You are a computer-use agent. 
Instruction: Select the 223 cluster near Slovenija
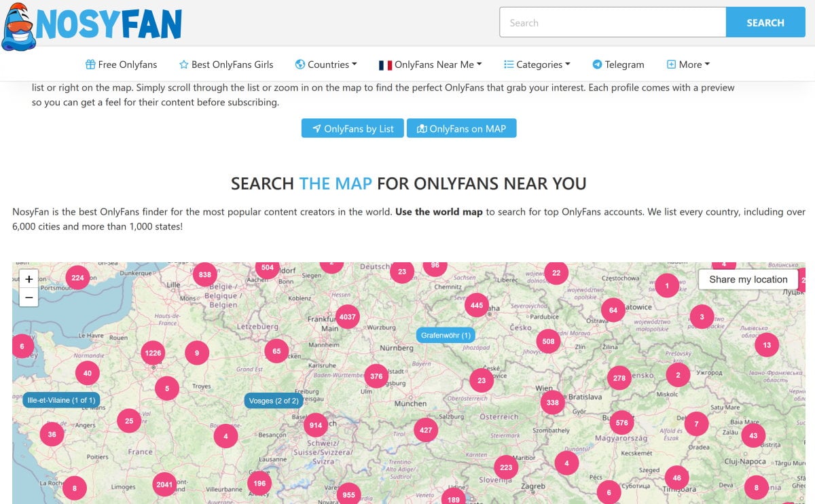point(506,467)
